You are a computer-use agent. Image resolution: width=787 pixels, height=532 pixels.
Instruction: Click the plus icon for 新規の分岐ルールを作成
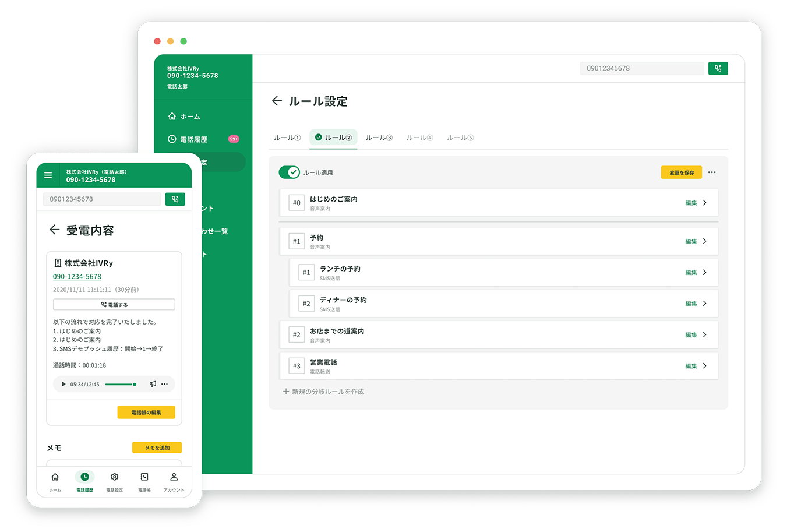286,392
